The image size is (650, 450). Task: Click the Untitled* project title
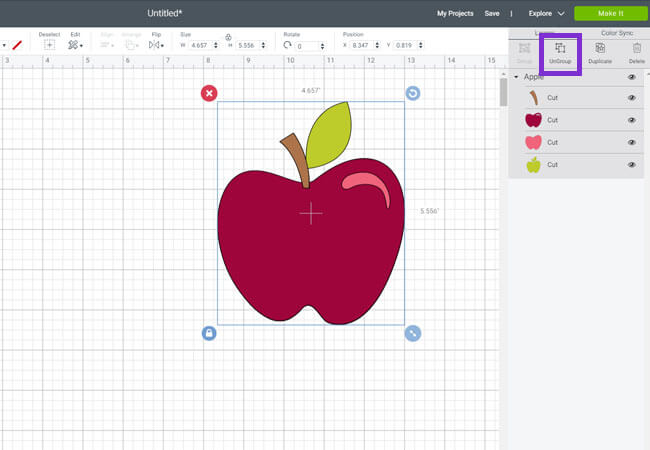click(165, 13)
